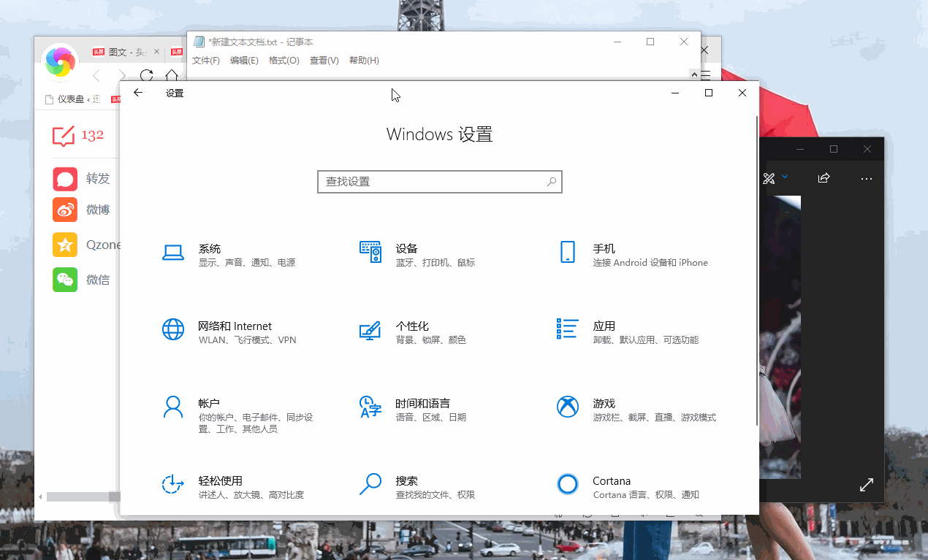Screen dimensions: 928x560
Task: Share to 微博 via the sidebar icon
Action: click(x=65, y=210)
